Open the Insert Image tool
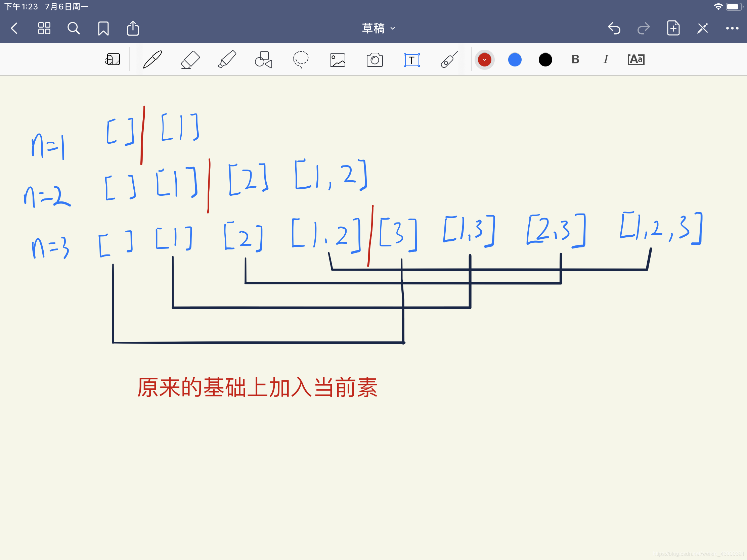The width and height of the screenshot is (747, 560). (337, 60)
